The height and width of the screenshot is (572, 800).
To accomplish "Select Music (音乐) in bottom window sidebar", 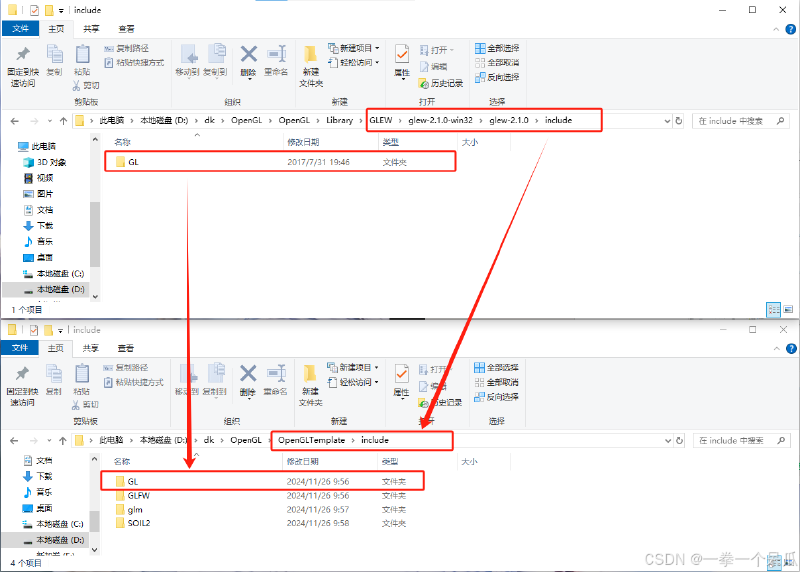I will tap(38, 492).
